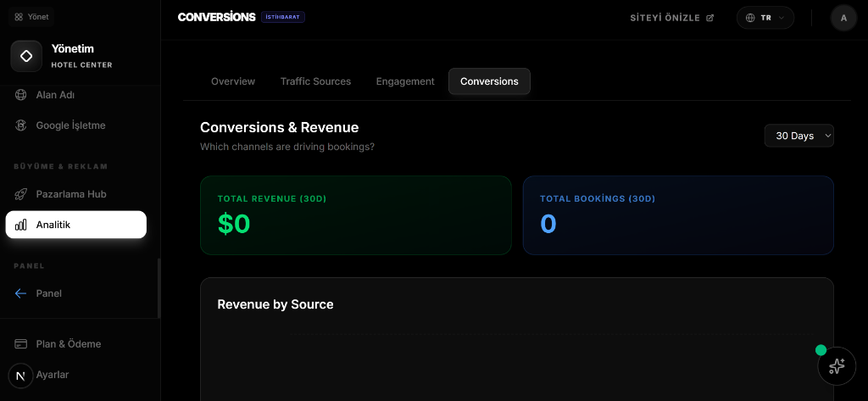Click the bar chart icon for Analitik

pyautogui.click(x=21, y=225)
